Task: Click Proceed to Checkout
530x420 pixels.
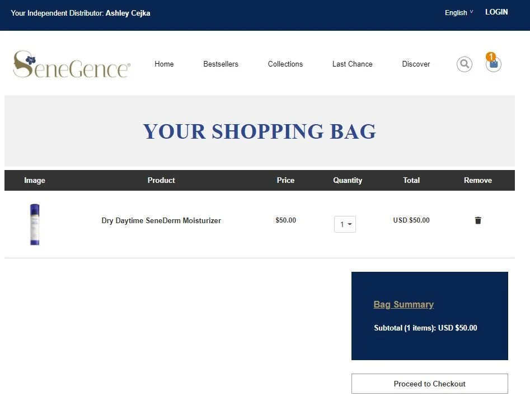Action: 429,384
